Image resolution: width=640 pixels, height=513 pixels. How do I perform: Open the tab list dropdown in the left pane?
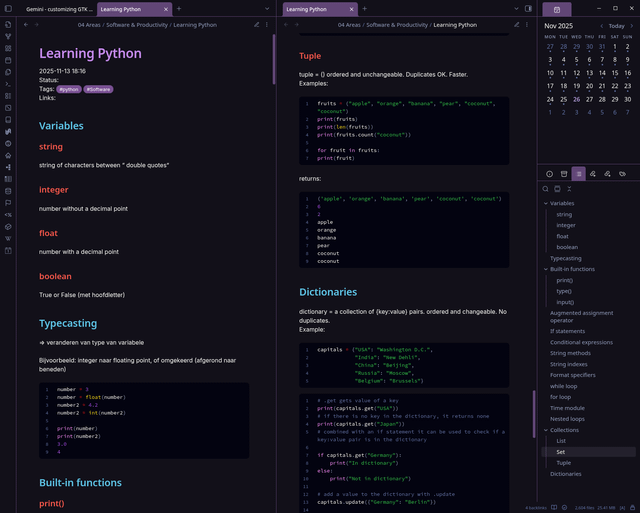tap(267, 8)
